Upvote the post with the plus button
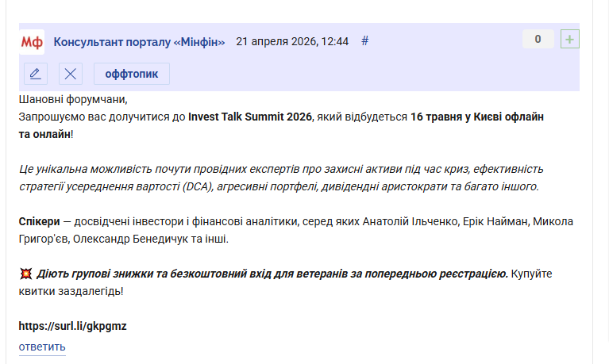The width and height of the screenshot is (609, 364). (569, 39)
